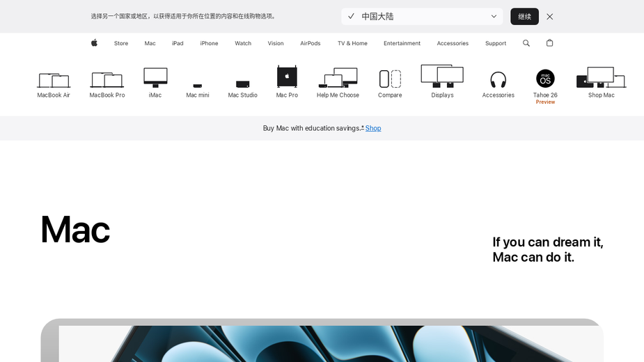
Task: Open the iPhone menu item
Action: coord(209,43)
